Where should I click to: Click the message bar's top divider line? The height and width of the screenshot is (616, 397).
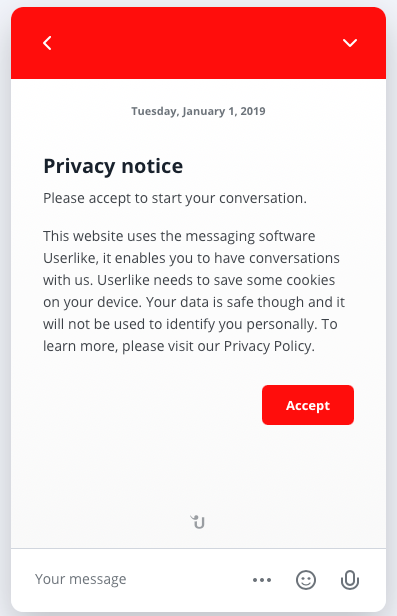tap(198, 548)
